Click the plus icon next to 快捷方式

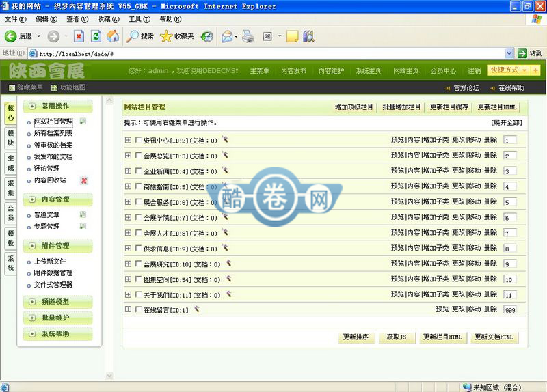tap(535, 70)
